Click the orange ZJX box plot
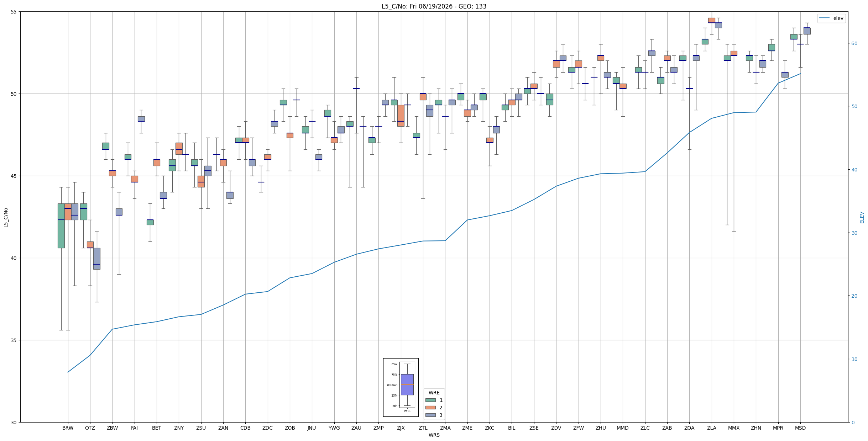The width and height of the screenshot is (868, 441). [401, 116]
